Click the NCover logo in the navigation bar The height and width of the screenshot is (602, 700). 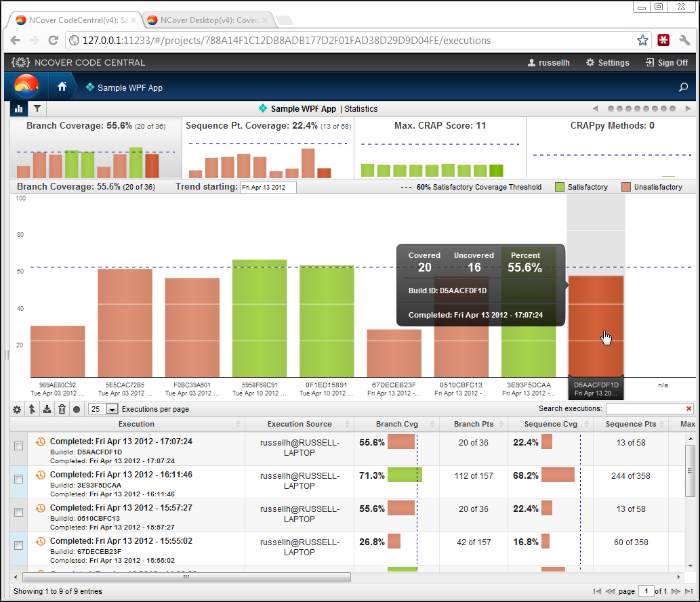point(26,86)
